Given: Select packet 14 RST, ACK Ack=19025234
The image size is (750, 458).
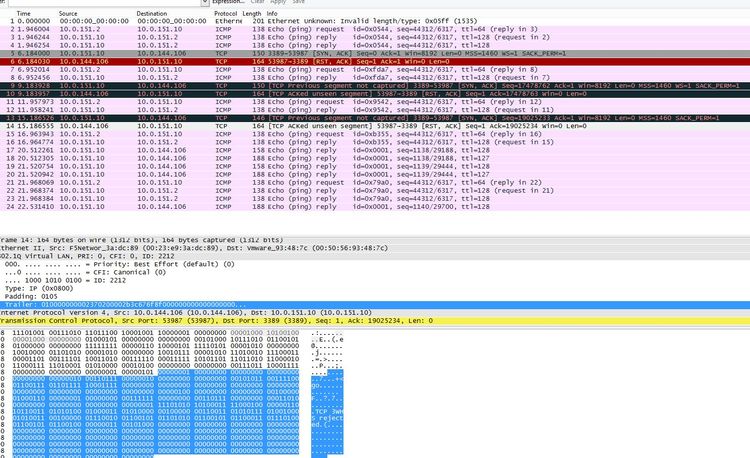Looking at the screenshot, I should tap(375, 126).
